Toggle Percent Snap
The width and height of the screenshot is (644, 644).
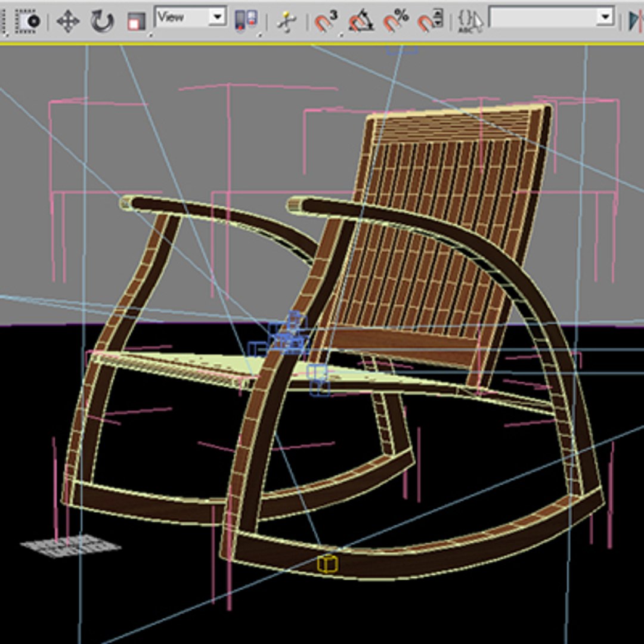pyautogui.click(x=395, y=21)
